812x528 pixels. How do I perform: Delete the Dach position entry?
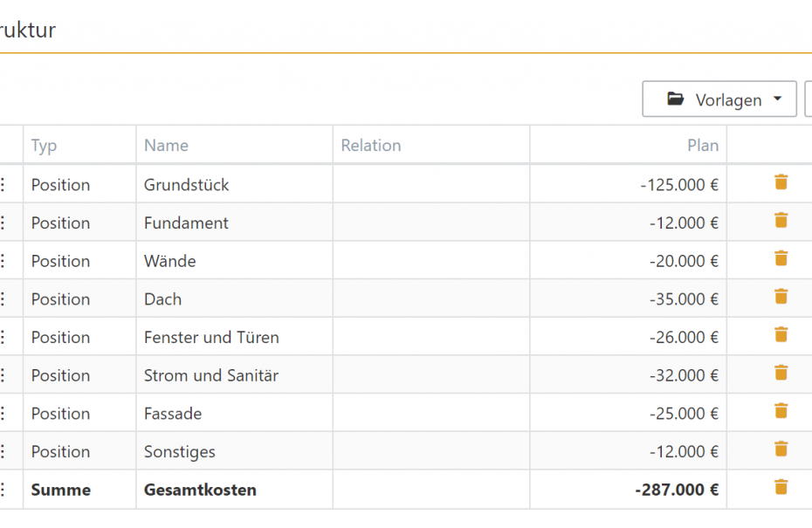click(781, 297)
